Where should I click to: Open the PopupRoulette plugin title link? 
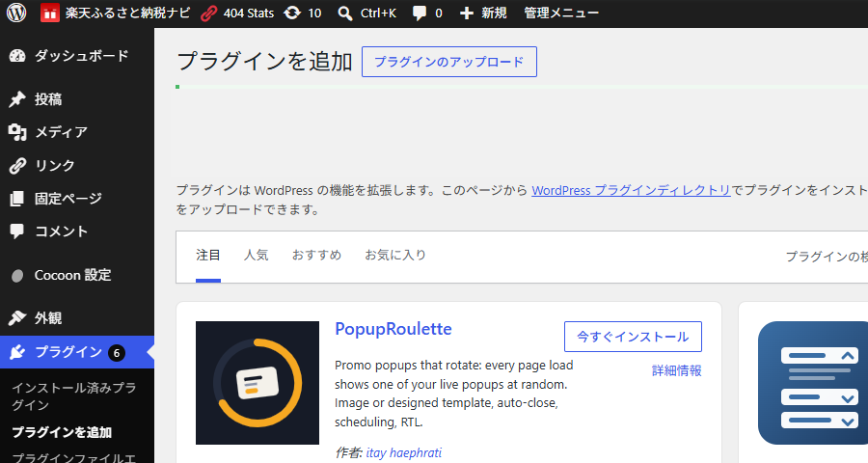tap(393, 329)
